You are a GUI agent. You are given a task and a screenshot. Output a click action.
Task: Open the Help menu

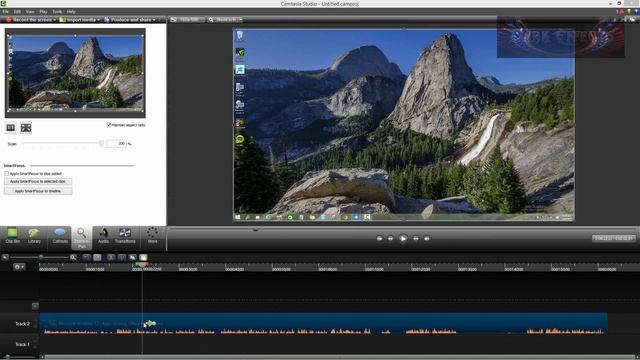pos(71,12)
